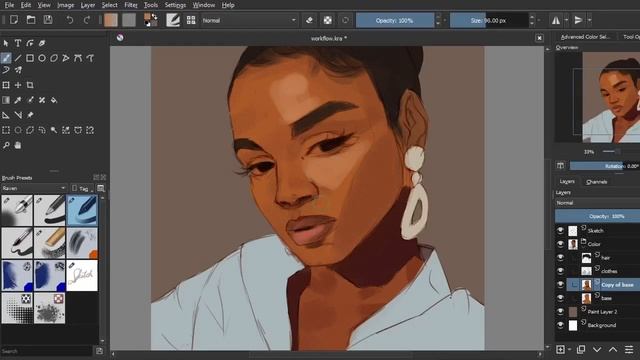Hide the Copy of base layer
640x360 pixels.
pyautogui.click(x=560, y=284)
